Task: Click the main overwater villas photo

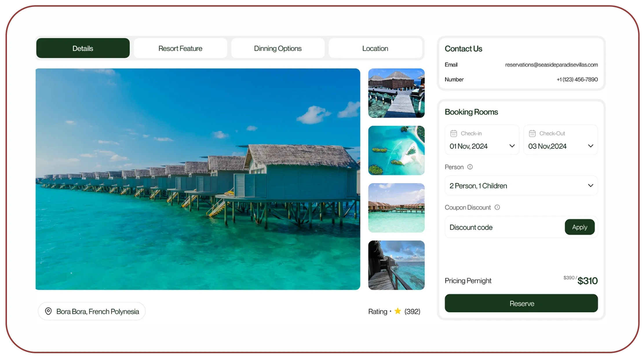Action: (x=198, y=179)
